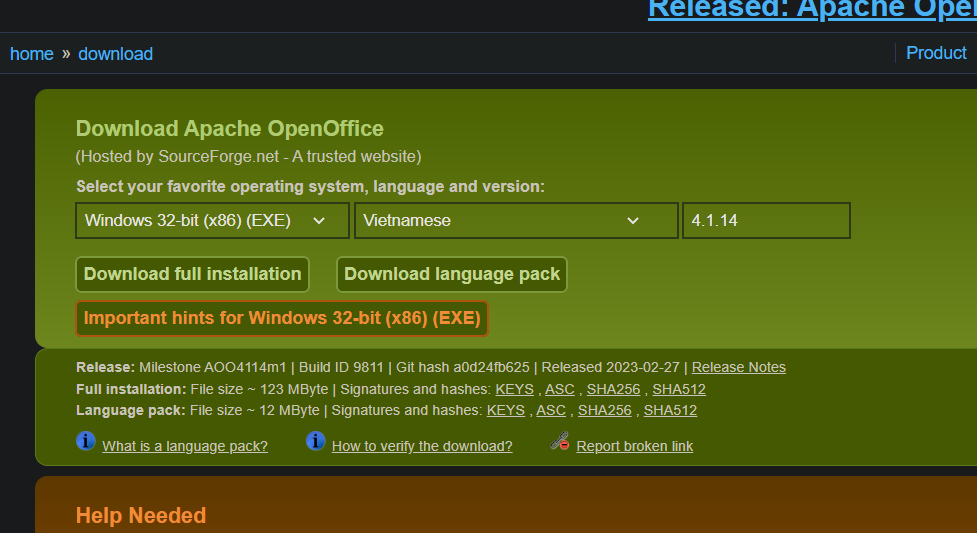Open Language pack SHA512 hash link

tap(670, 410)
